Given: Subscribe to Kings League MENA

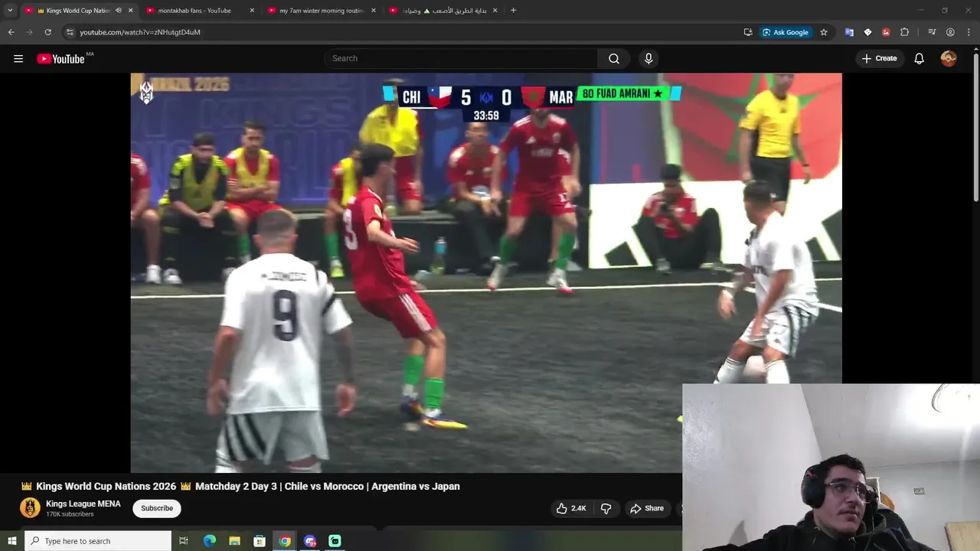Looking at the screenshot, I should click(x=157, y=508).
